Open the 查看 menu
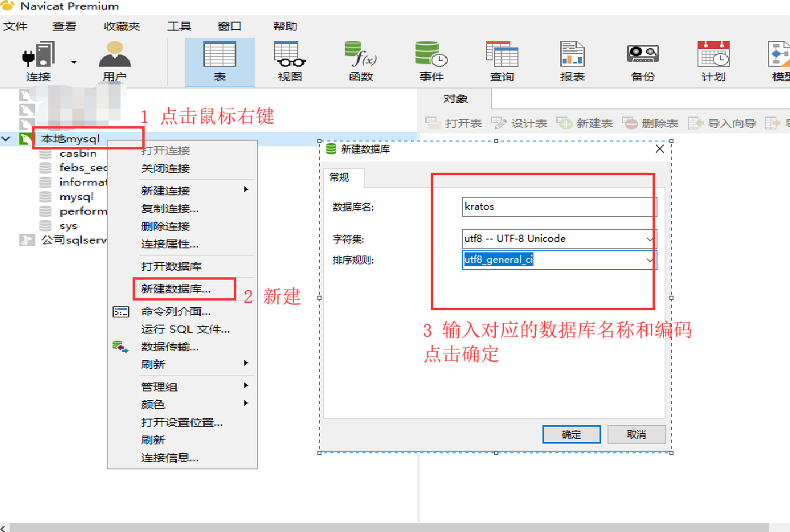 coord(64,27)
